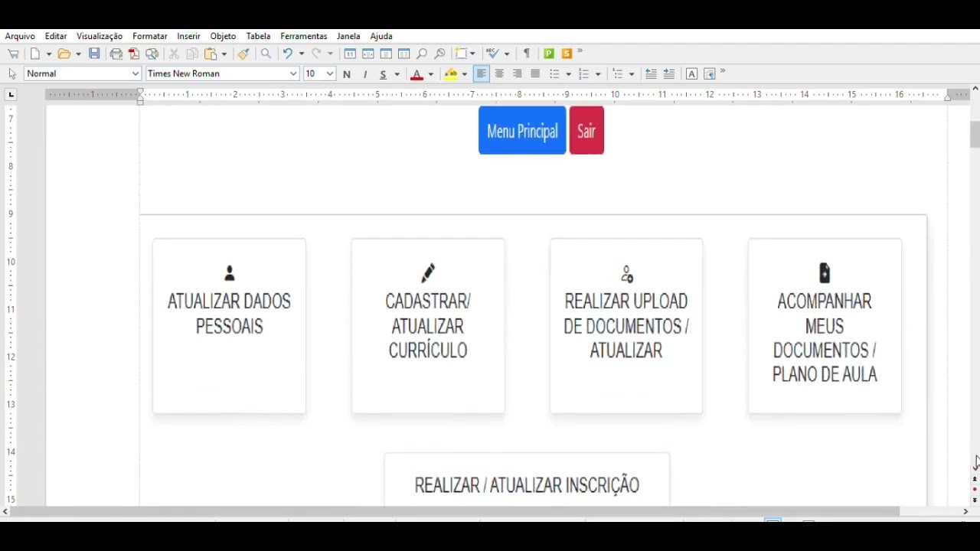Expand the Undo history dropdown arrow
This screenshot has width=980, height=551.
click(302, 54)
